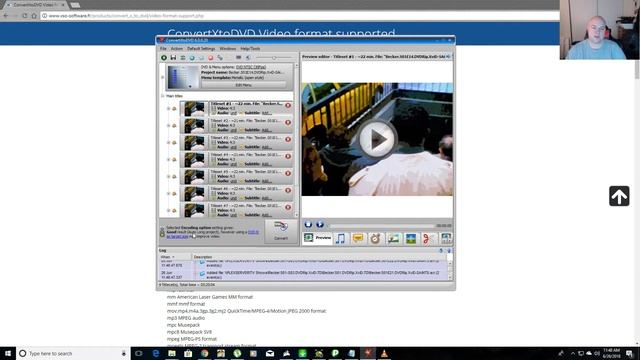
Task: Open the Action menu
Action: click(177, 49)
